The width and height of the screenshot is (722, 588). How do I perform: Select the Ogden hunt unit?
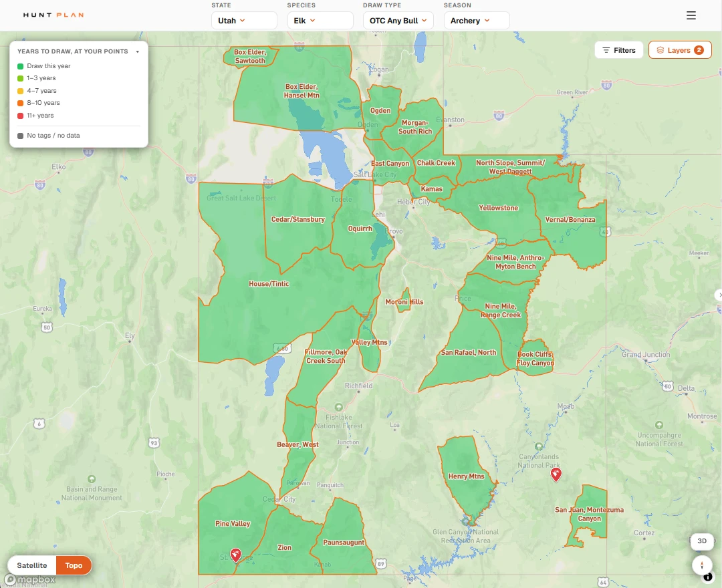point(380,110)
